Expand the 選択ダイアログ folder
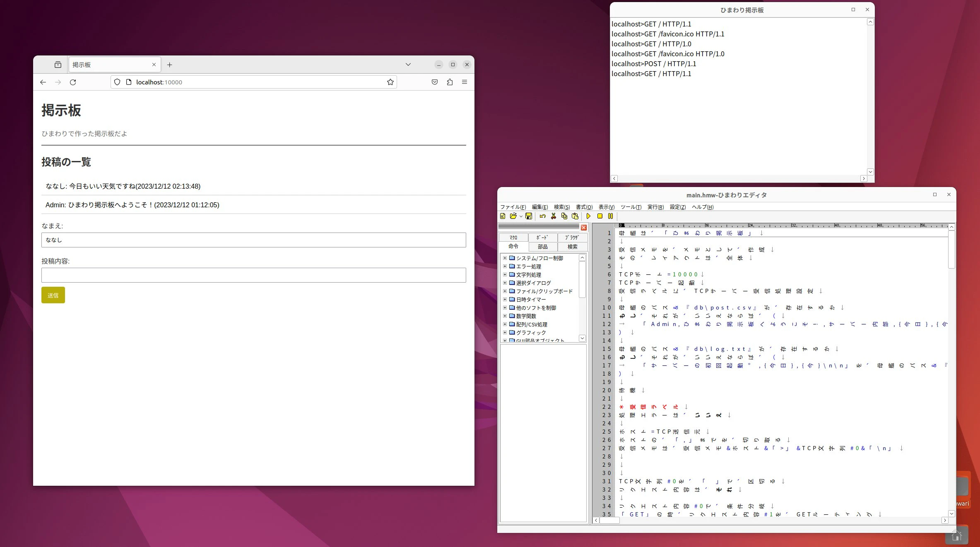 [505, 283]
